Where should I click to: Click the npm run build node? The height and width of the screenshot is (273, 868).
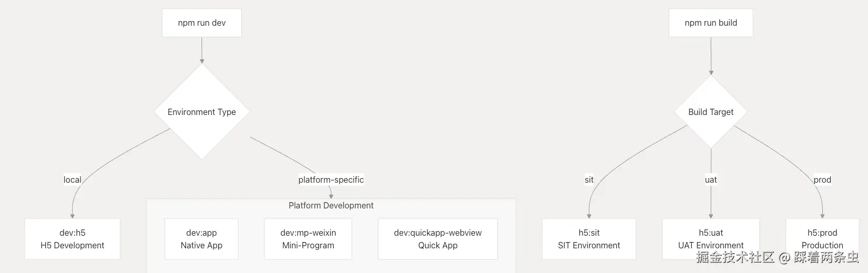click(x=711, y=23)
